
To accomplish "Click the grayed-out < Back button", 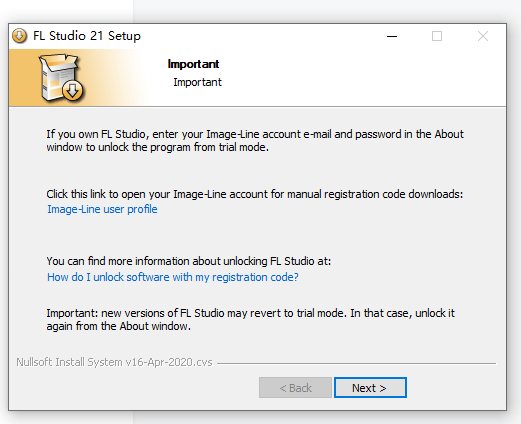I will coord(295,388).
